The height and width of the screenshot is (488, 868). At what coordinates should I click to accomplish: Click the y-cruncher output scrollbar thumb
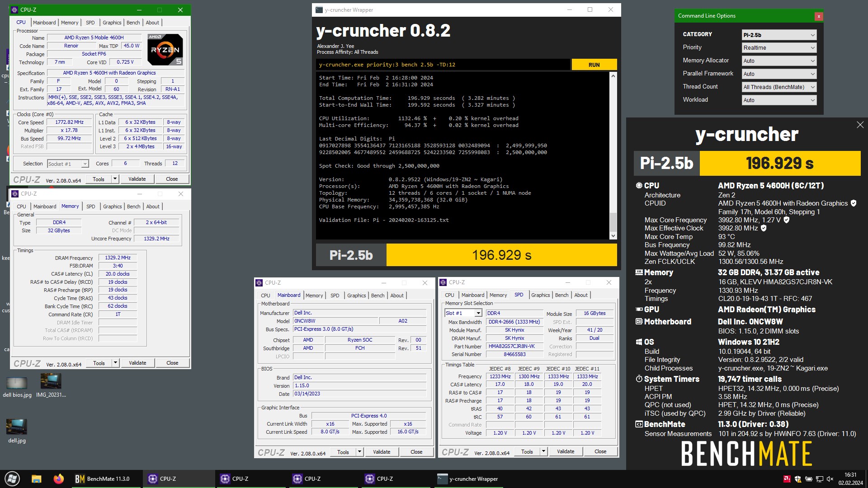(x=613, y=222)
